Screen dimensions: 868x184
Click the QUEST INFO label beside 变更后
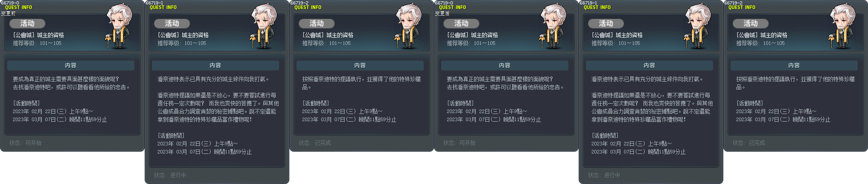coord(452,7)
